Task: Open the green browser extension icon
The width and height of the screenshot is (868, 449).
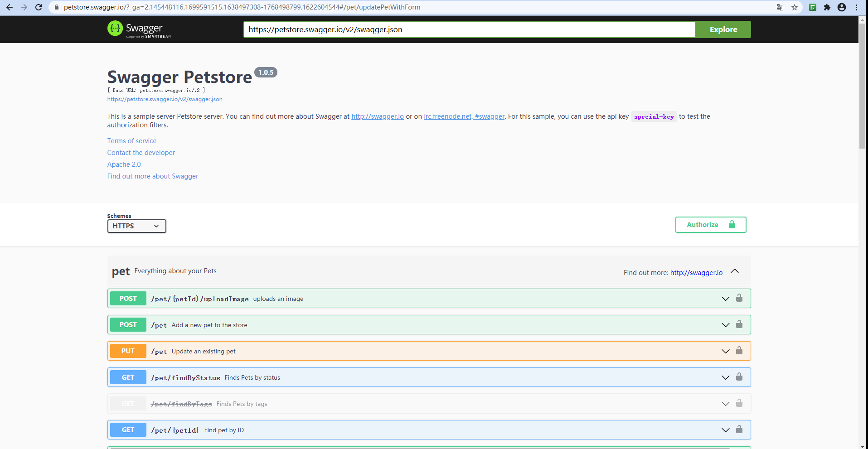Action: point(813,7)
